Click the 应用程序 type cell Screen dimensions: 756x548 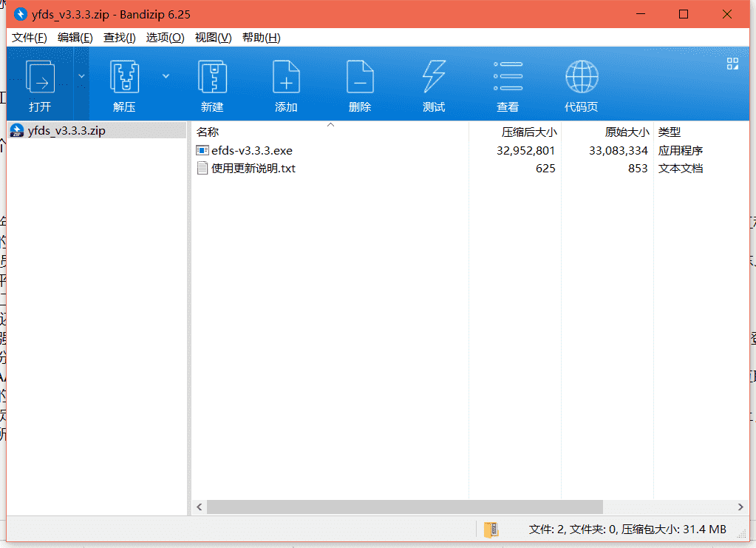pos(681,151)
